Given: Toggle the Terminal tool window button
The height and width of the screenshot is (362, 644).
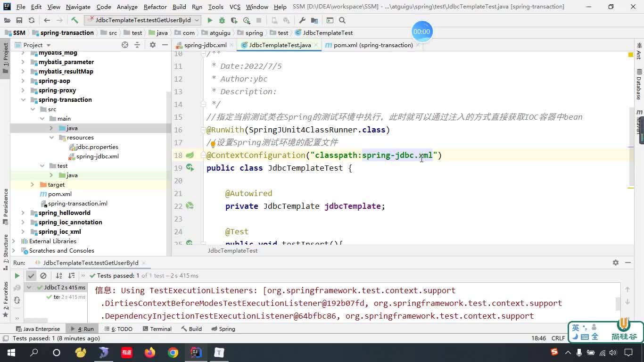Looking at the screenshot, I should (x=157, y=329).
